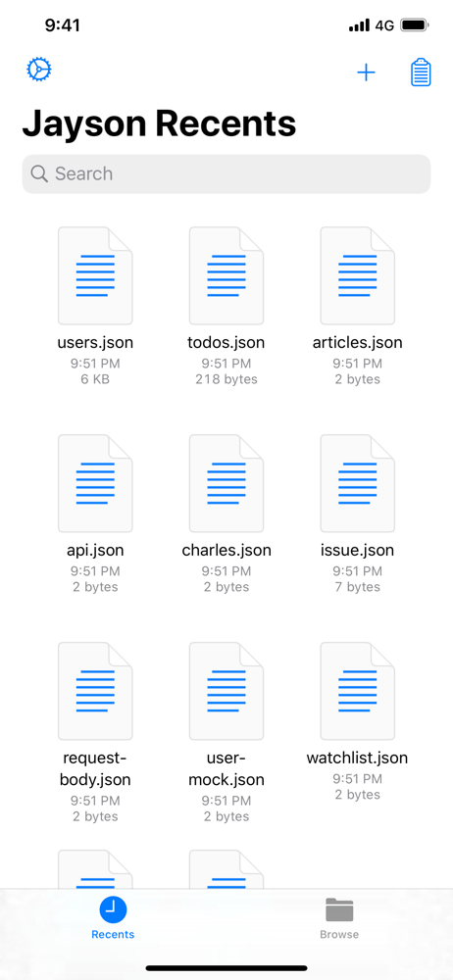Tap the plus icon to add a file
Image resolution: width=453 pixels, height=980 pixels.
[366, 73]
